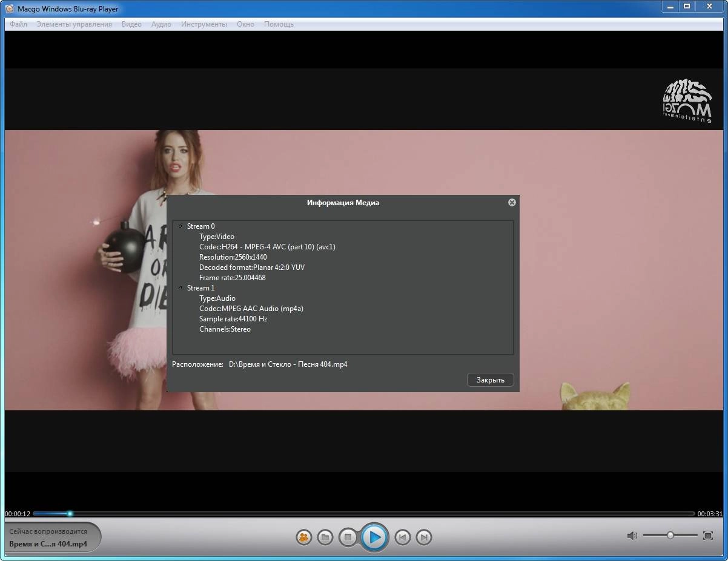The height and width of the screenshot is (561, 728).
Task: Click the share/social orange icon button
Action: [x=303, y=537]
